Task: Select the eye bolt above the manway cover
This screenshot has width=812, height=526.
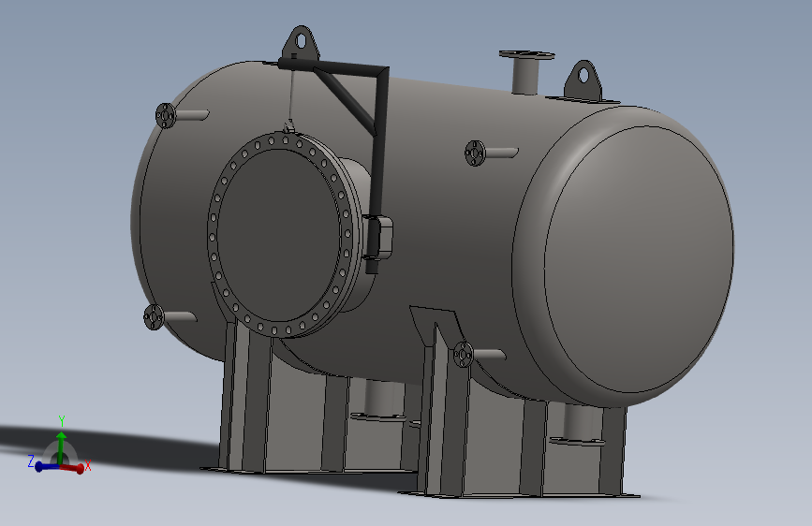Action: (x=289, y=127)
